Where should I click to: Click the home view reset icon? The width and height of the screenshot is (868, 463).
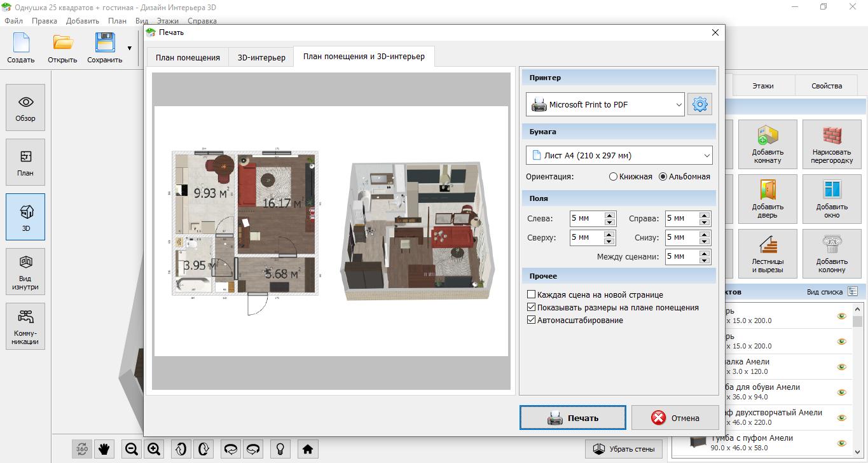308,449
